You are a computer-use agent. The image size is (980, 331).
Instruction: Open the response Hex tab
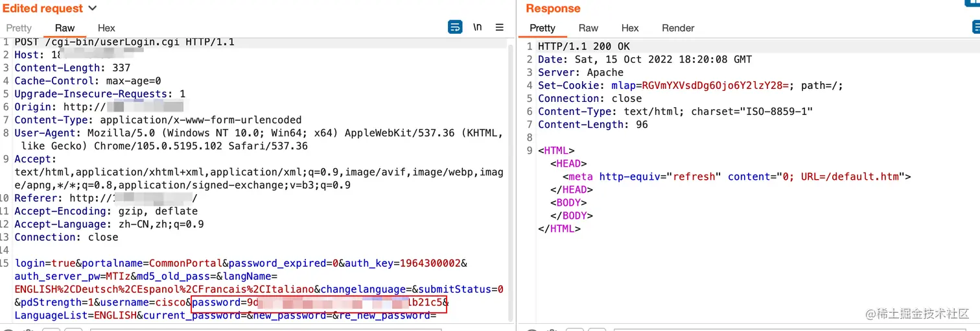click(630, 28)
